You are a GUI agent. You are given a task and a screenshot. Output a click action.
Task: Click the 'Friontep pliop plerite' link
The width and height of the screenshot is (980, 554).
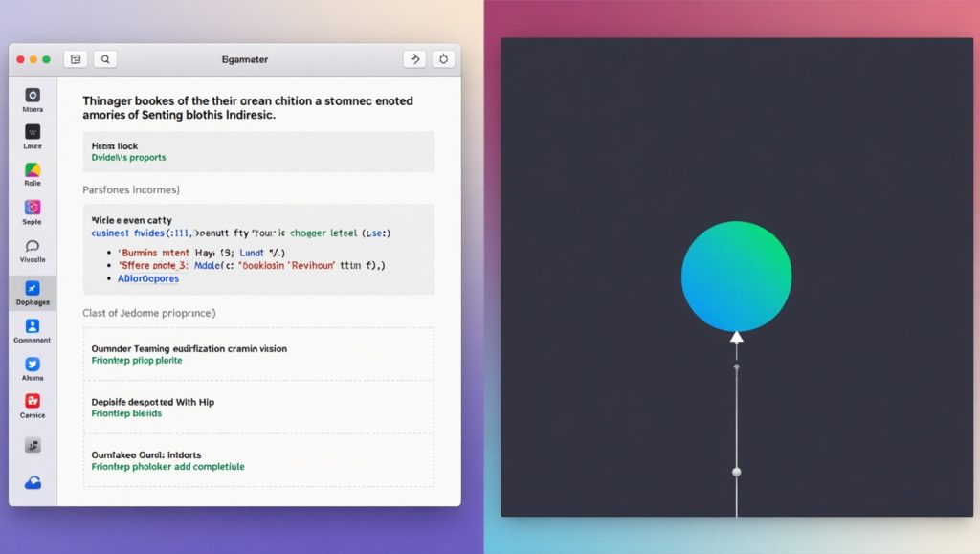click(137, 361)
